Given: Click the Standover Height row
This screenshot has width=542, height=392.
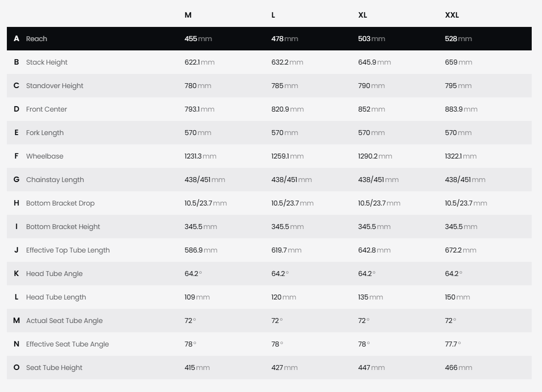Looking at the screenshot, I should [x=269, y=86].
